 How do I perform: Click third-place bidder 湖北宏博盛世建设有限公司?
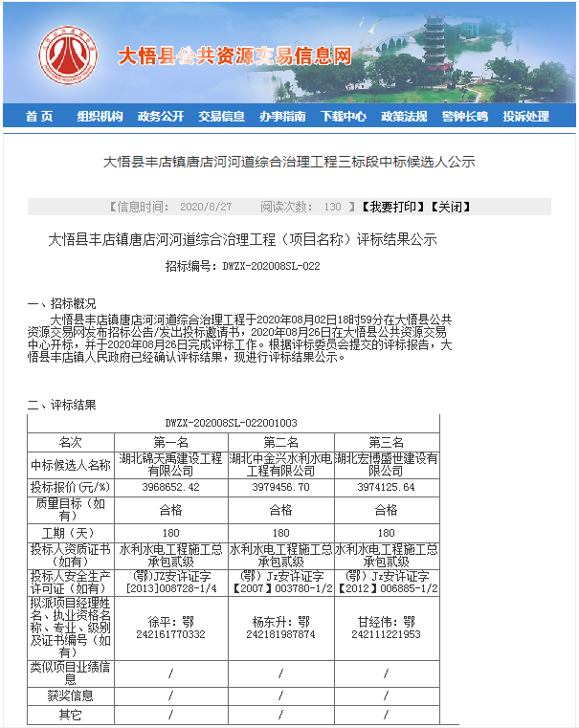click(386, 465)
